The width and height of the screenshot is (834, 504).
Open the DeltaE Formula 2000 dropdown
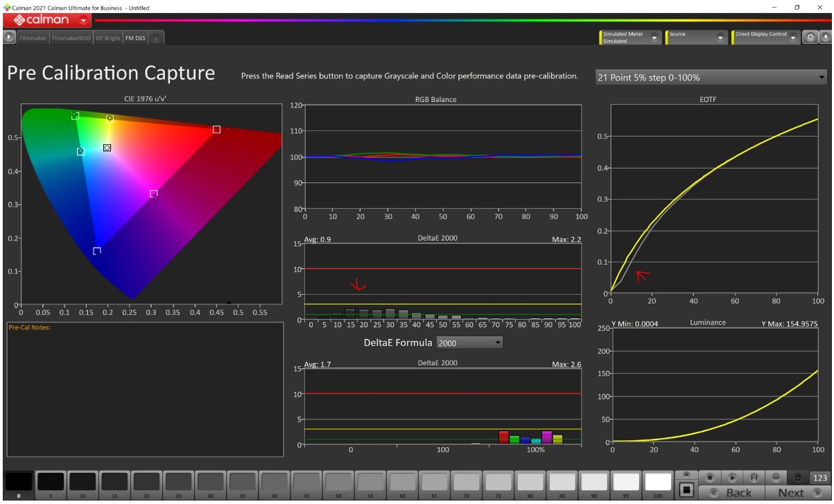(469, 342)
